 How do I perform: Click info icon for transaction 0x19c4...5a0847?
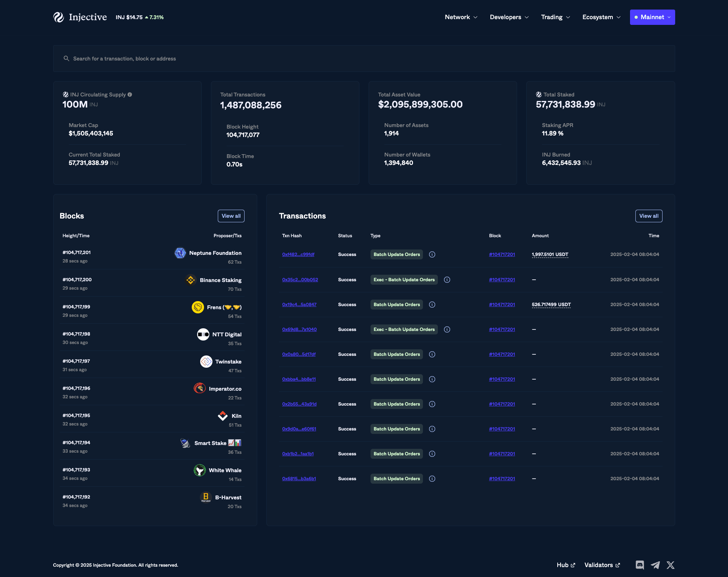432,305
